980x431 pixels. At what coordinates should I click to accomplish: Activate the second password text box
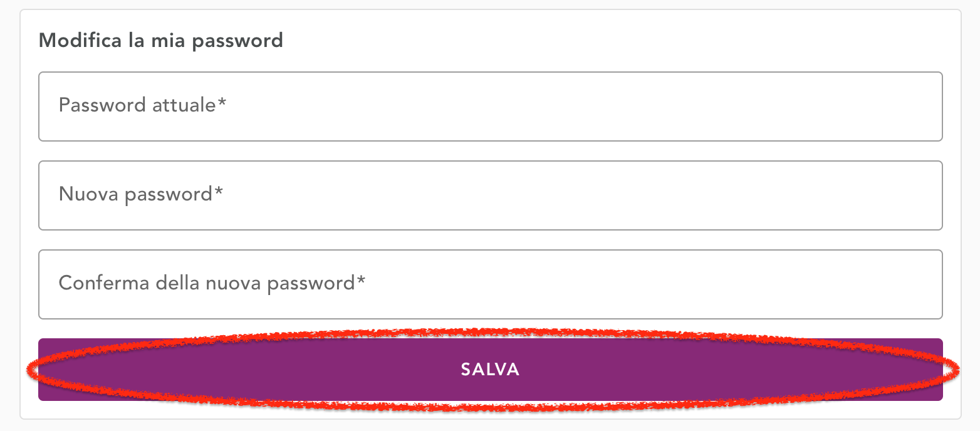[490, 195]
